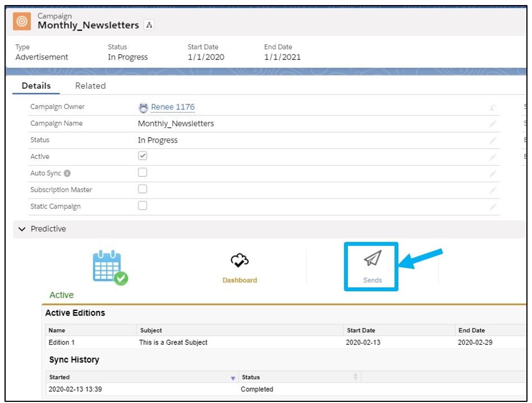
Task: Switch to the Related tab
Action: point(90,86)
